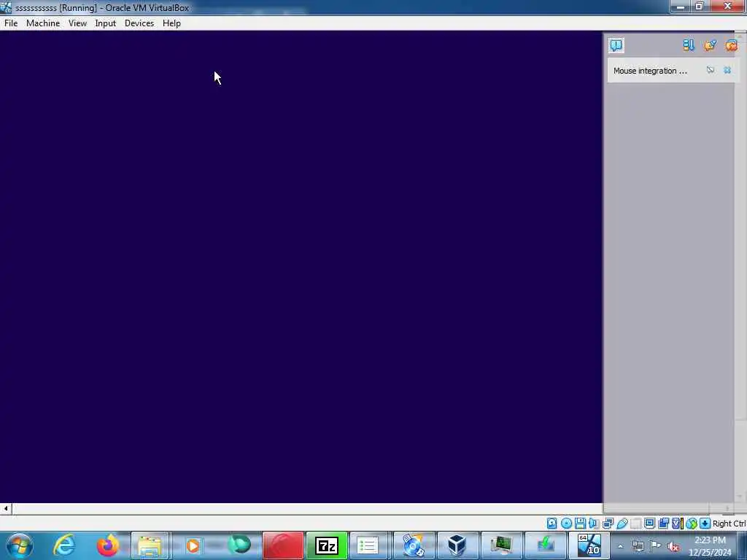Screen dimensions: 747x560
Task: Show hidden system tray icons arrow
Action: pyautogui.click(x=620, y=546)
